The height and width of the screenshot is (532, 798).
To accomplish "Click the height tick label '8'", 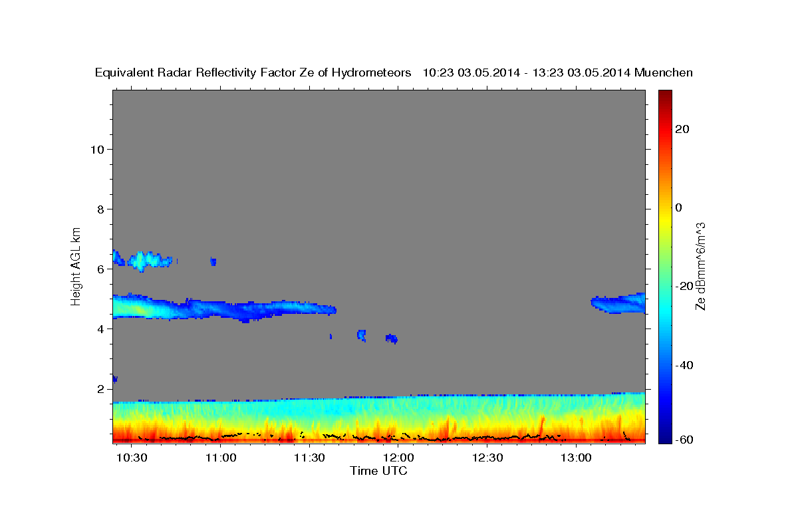I will click(101, 209).
